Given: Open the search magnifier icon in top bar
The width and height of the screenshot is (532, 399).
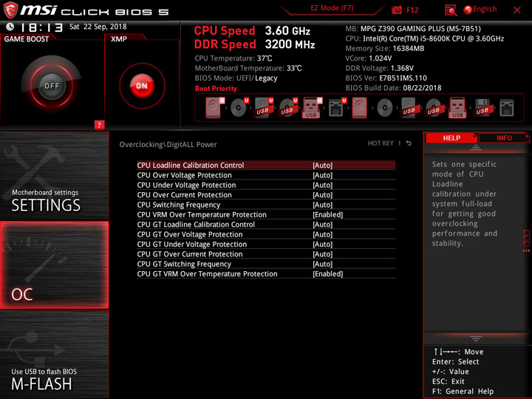Looking at the screenshot, I should pyautogui.click(x=451, y=10).
